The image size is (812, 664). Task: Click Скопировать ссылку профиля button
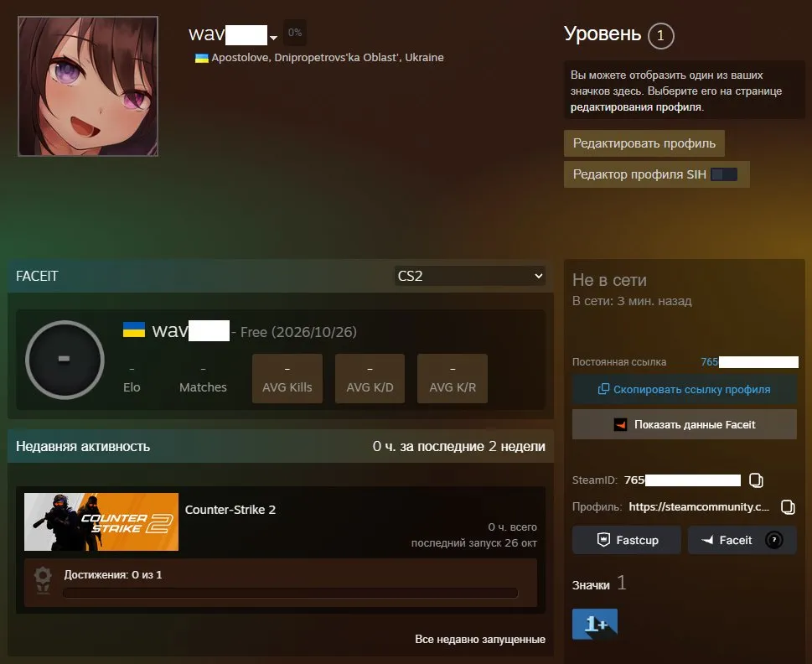[x=684, y=390]
